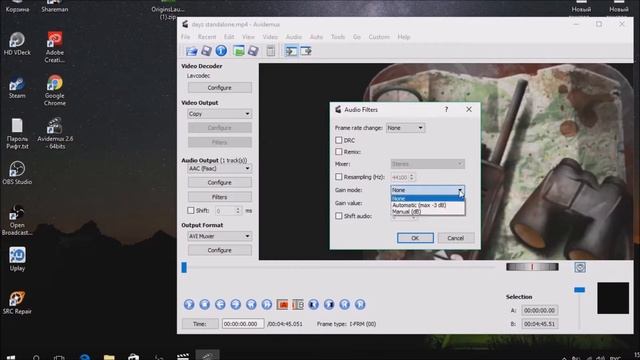Set selection marker A red icon
The image size is (640, 360).
[x=282, y=304]
